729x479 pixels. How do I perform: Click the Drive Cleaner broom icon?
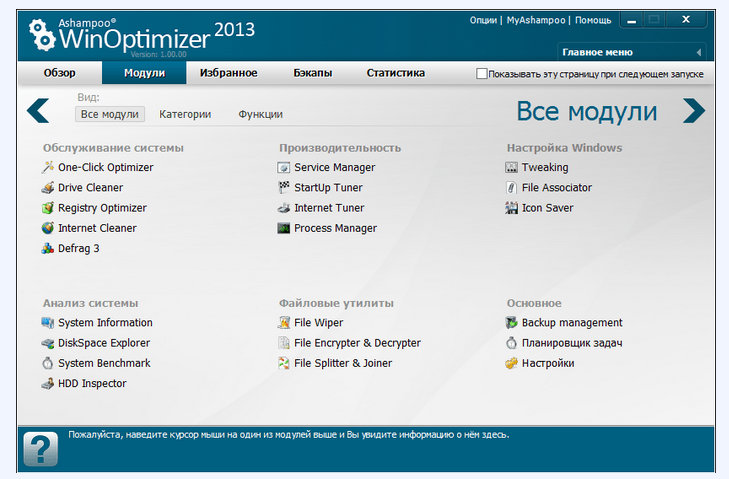point(47,188)
